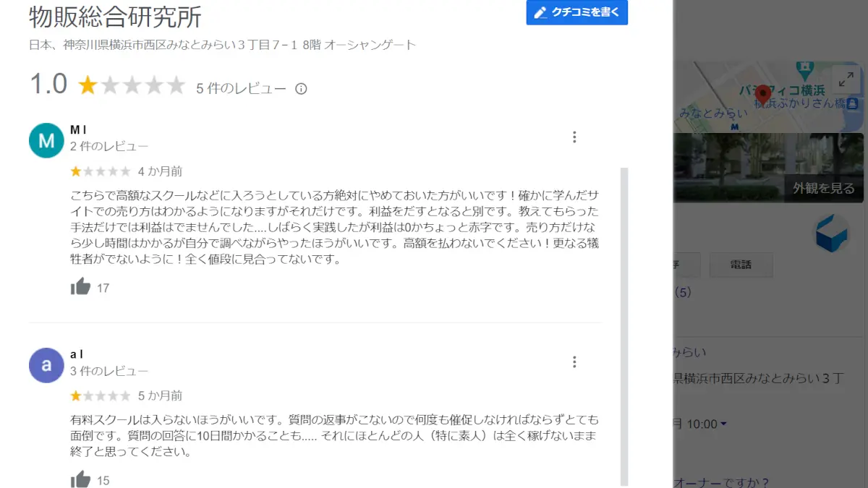Open reviewer name a I profile
The width and height of the screenshot is (868, 488).
tap(77, 354)
